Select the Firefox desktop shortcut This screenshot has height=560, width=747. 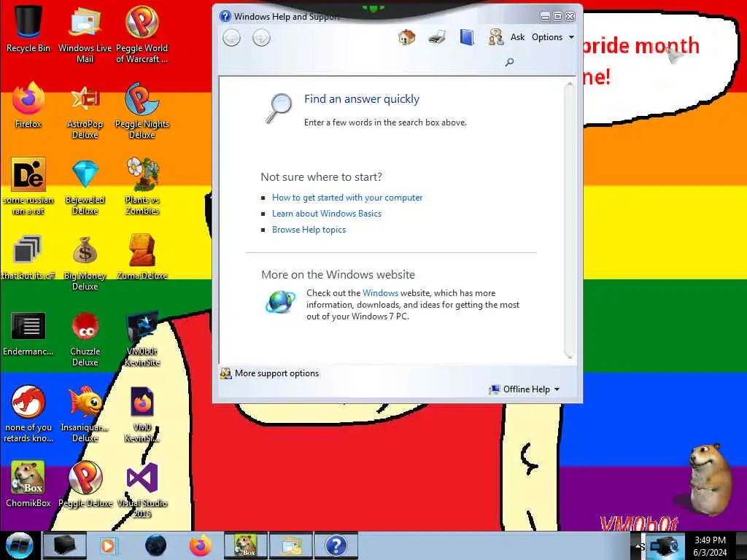coord(28,105)
